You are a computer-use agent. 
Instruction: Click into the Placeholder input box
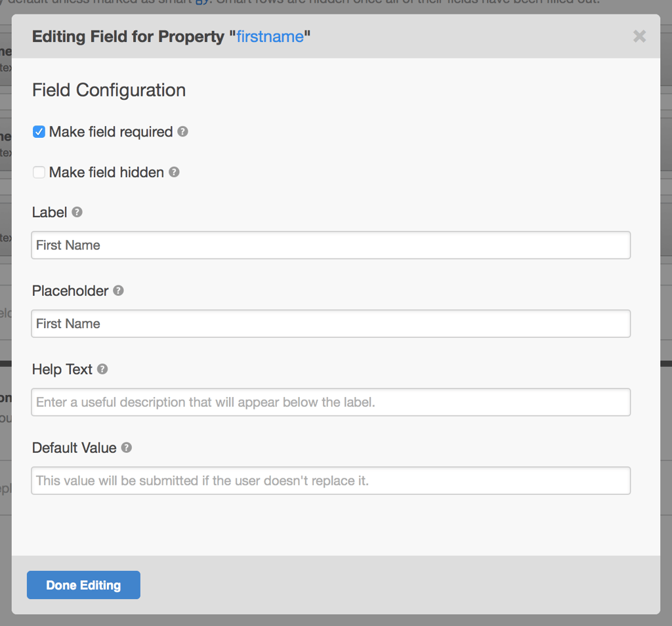(x=331, y=323)
